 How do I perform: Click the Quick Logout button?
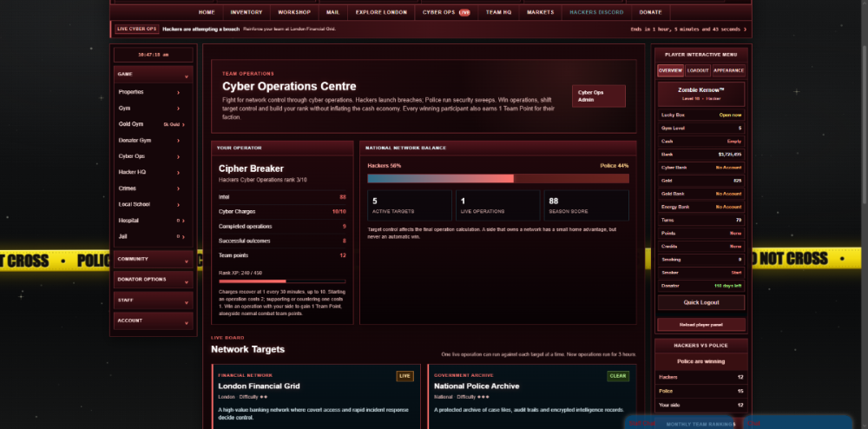[x=701, y=303]
